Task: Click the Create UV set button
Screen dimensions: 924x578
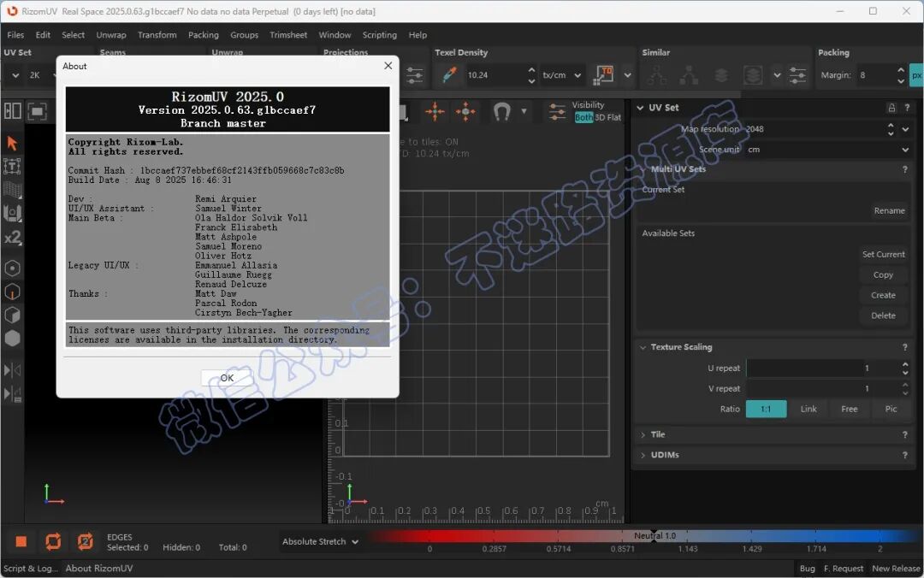Action: click(883, 295)
